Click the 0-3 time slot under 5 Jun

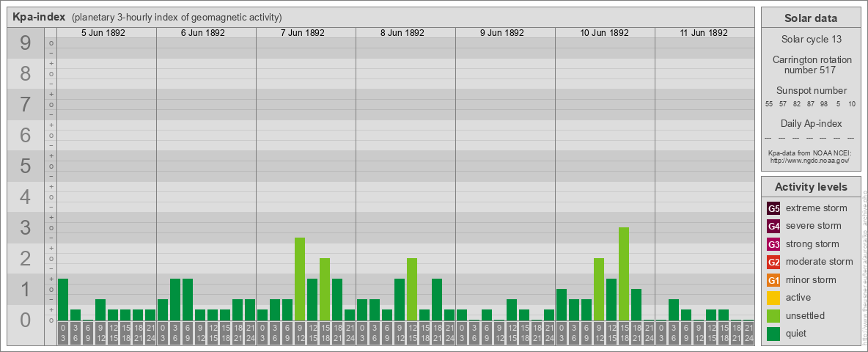63,334
